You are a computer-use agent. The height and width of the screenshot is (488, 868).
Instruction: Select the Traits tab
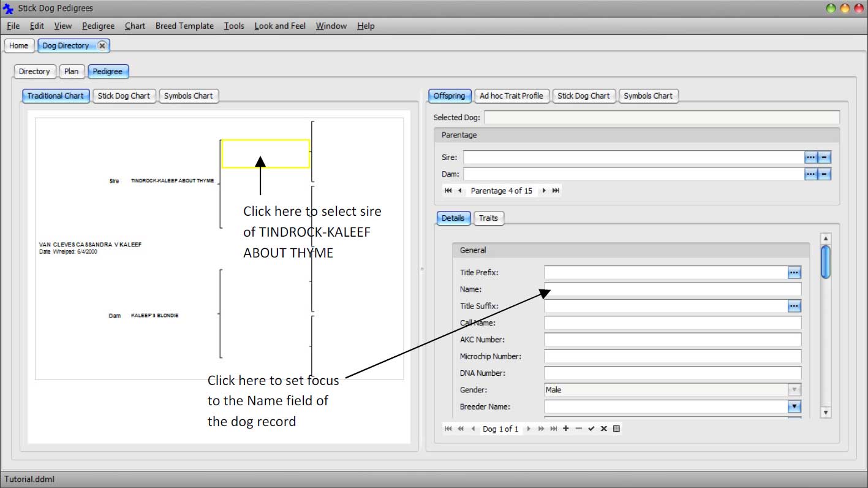(x=488, y=218)
